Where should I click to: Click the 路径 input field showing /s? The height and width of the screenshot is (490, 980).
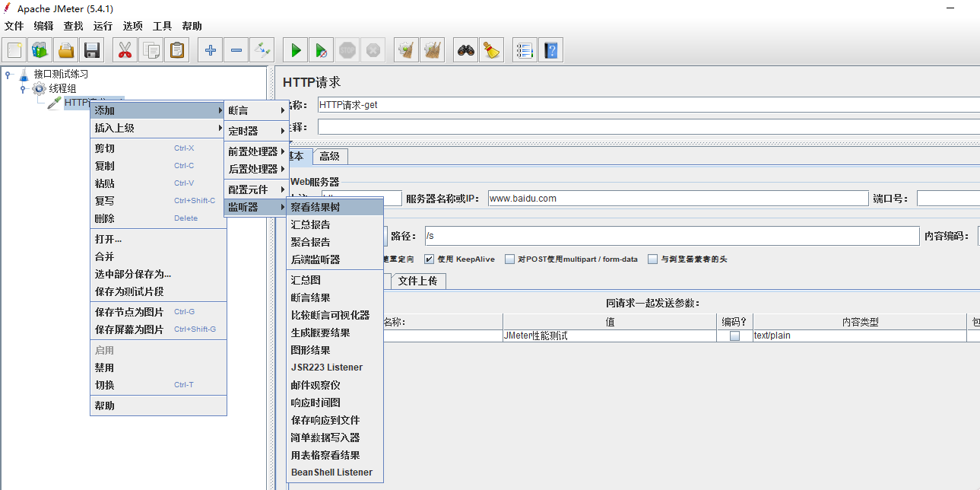click(x=672, y=237)
